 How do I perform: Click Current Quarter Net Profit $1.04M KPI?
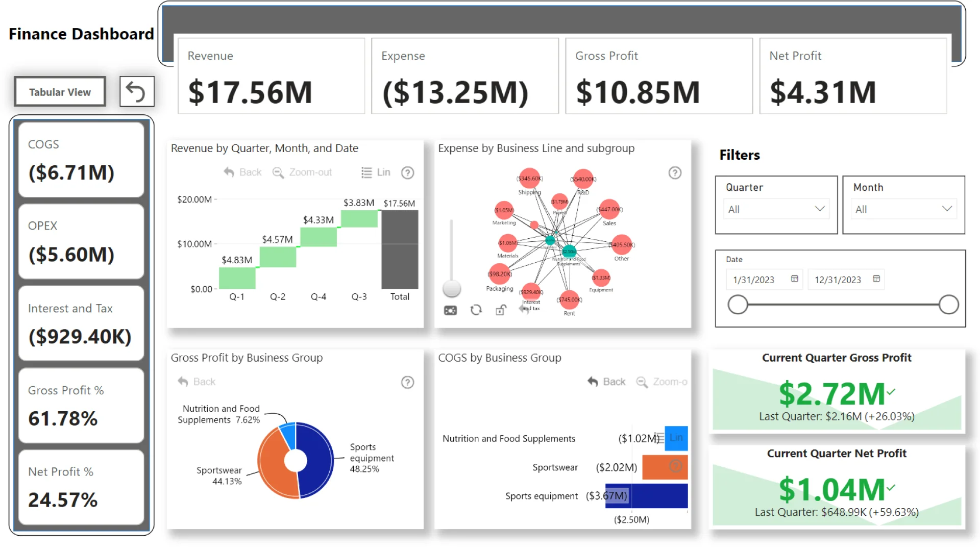click(x=837, y=487)
